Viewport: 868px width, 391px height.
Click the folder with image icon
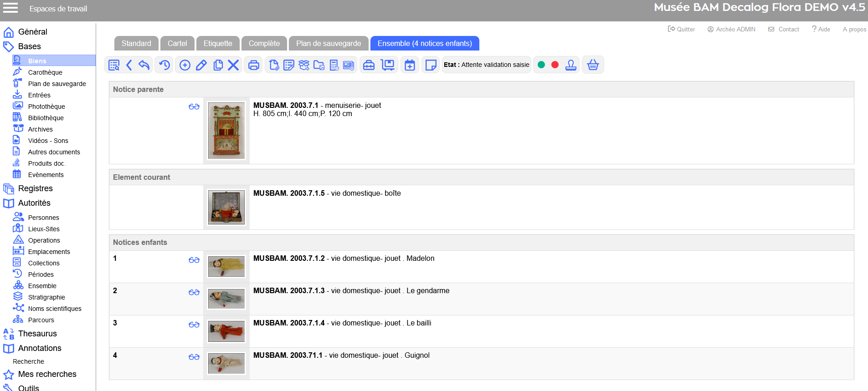coord(319,65)
